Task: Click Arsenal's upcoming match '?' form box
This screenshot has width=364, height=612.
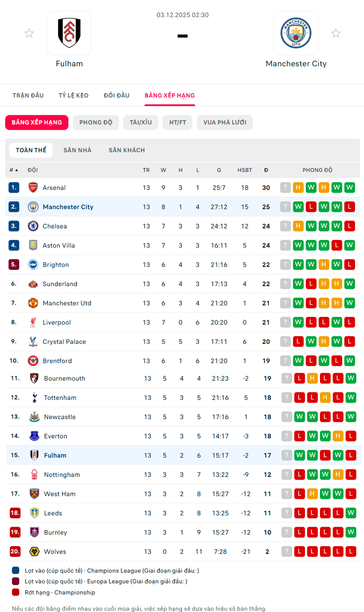Action: (x=285, y=188)
